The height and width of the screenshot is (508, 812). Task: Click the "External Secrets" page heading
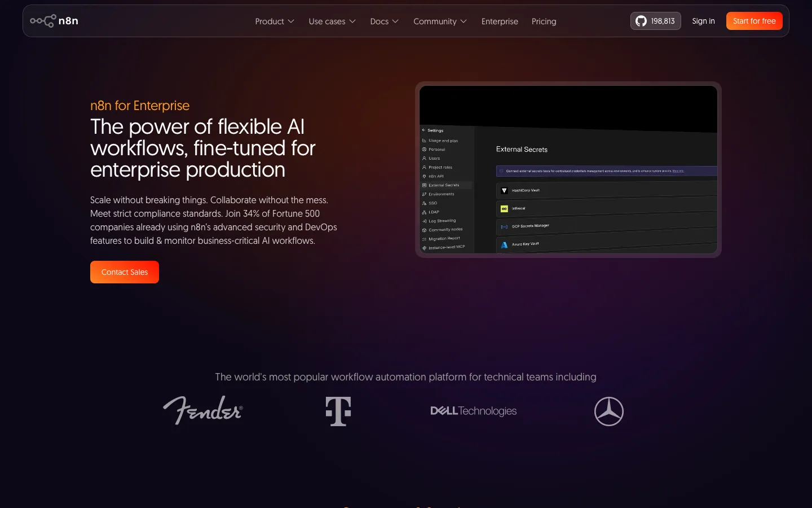coord(522,150)
